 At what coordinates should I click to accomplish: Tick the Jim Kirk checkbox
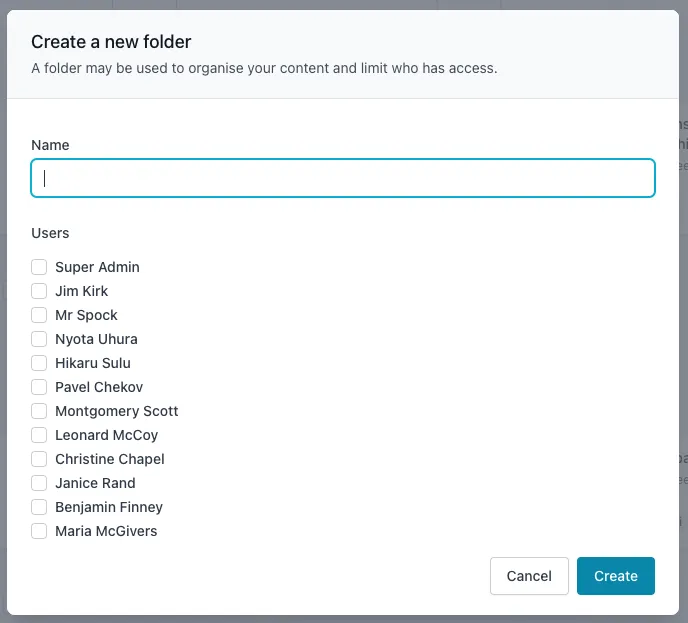[39, 291]
